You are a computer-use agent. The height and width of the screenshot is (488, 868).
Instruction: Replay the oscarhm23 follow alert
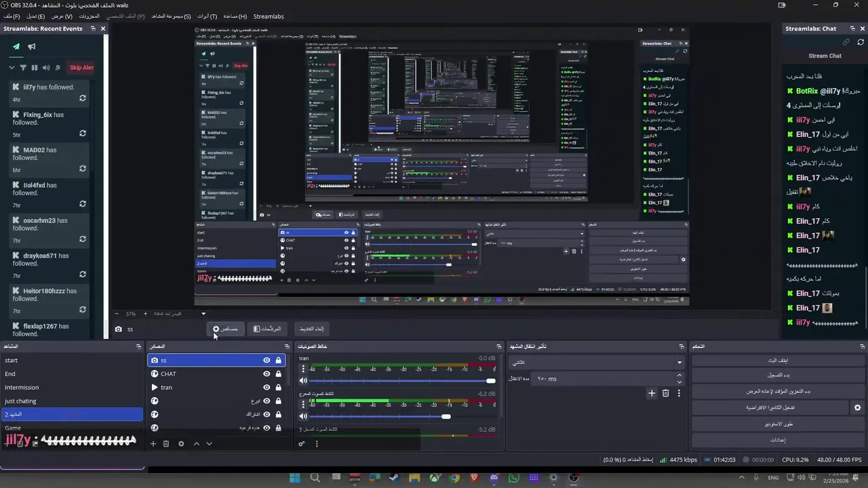coord(83,239)
